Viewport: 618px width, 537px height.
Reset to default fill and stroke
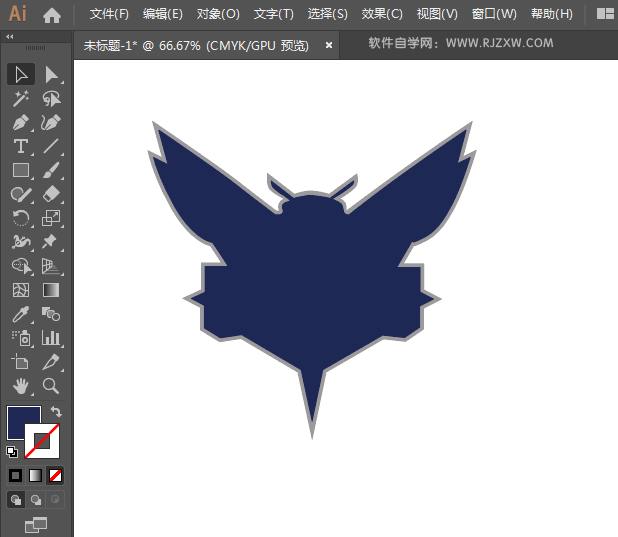pos(12,452)
